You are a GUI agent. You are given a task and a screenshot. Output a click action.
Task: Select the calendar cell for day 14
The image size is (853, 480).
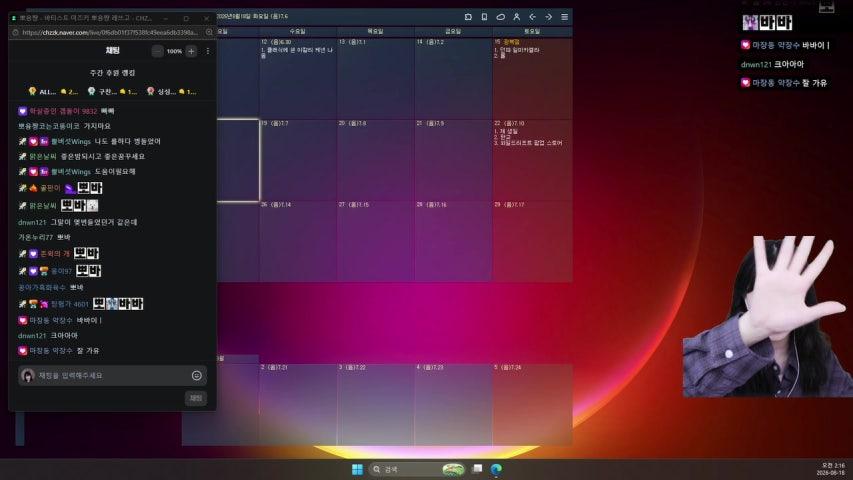click(x=454, y=78)
